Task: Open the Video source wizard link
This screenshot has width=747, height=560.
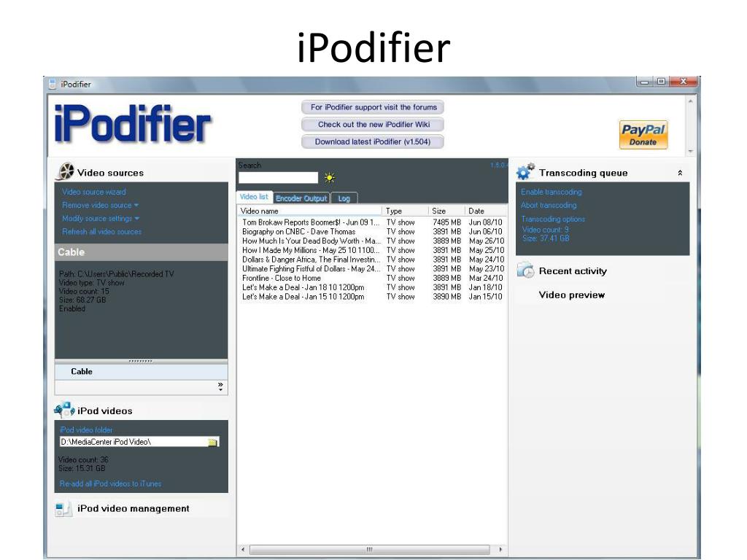Action: (x=94, y=192)
